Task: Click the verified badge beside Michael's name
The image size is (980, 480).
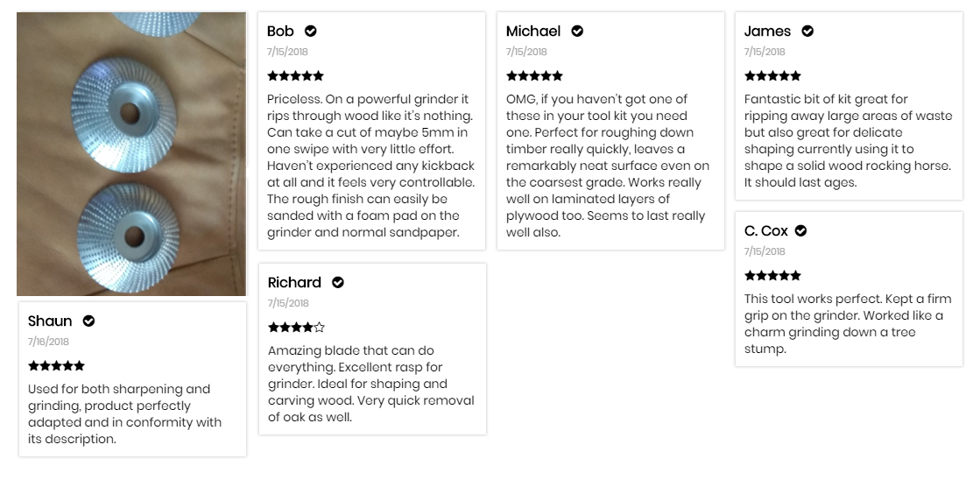Action: pyautogui.click(x=577, y=32)
